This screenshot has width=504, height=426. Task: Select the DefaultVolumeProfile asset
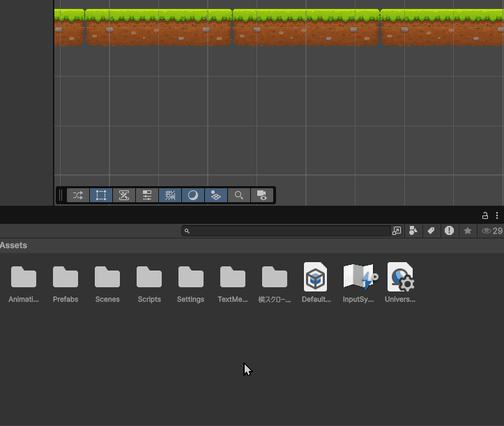pyautogui.click(x=316, y=283)
